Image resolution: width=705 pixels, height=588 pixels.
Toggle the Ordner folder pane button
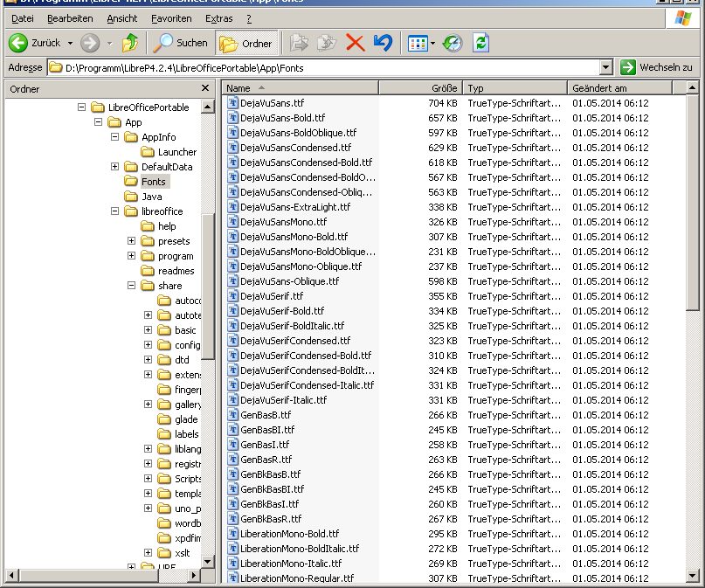[x=246, y=43]
